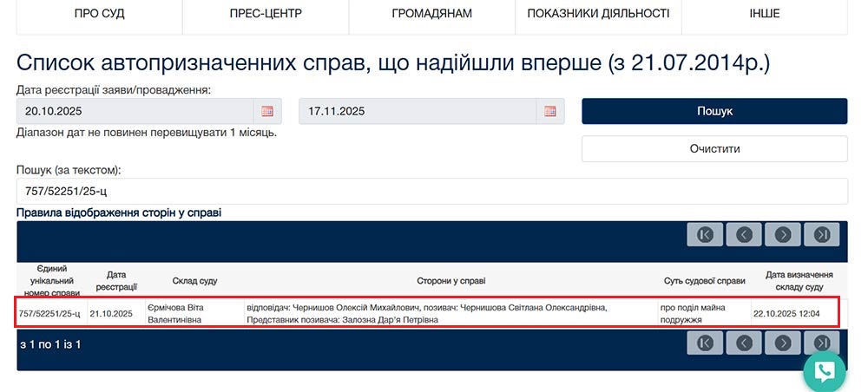Sort by Сторони у справі column header
The image size is (868, 392).
click(x=451, y=281)
